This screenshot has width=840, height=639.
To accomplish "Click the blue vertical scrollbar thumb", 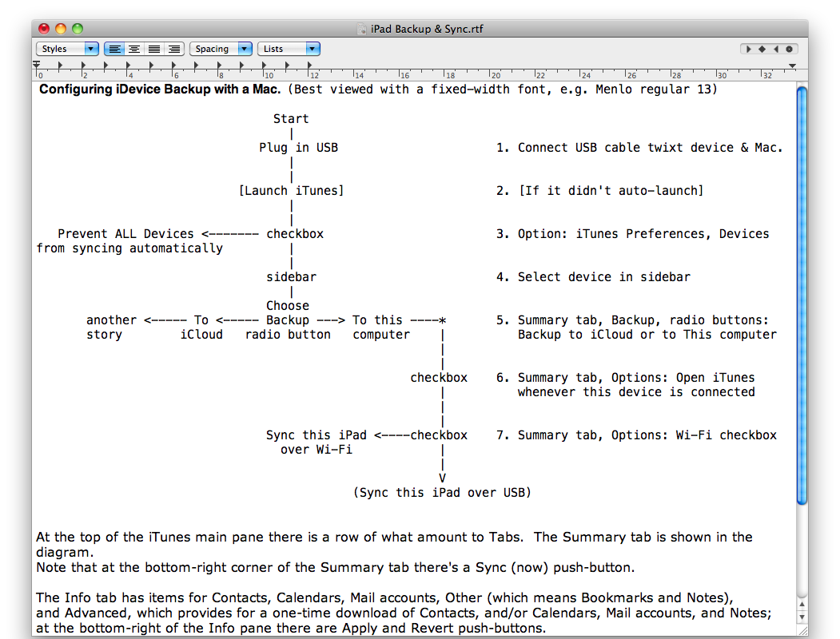I will (x=802, y=296).
